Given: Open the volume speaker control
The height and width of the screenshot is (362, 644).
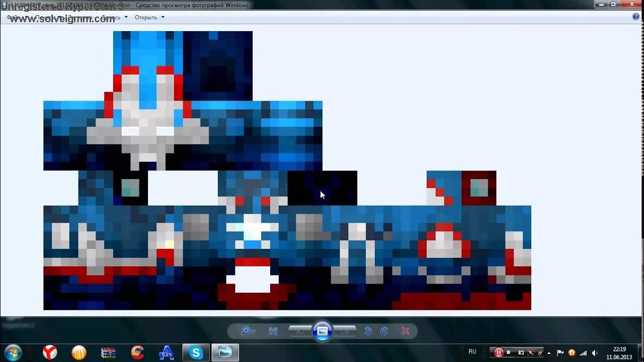Looking at the screenshot, I should click(x=595, y=352).
